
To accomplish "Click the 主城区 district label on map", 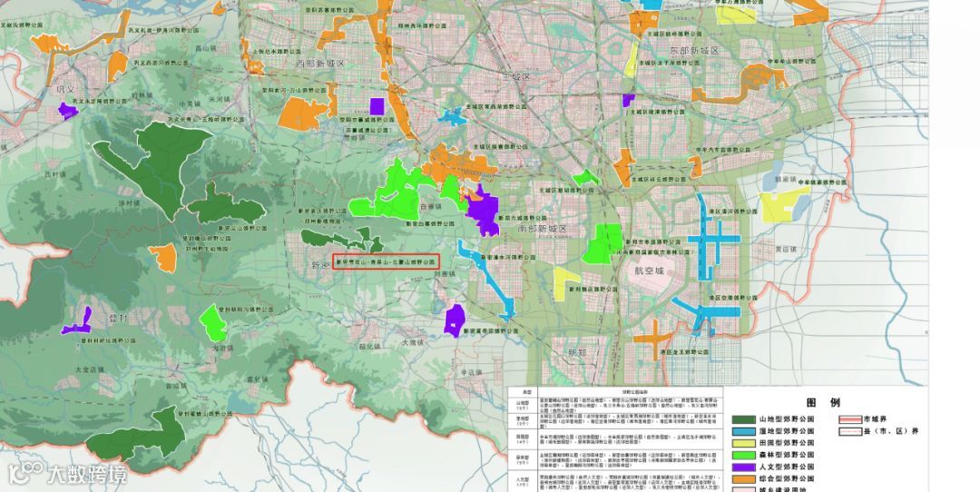I will 516,77.
